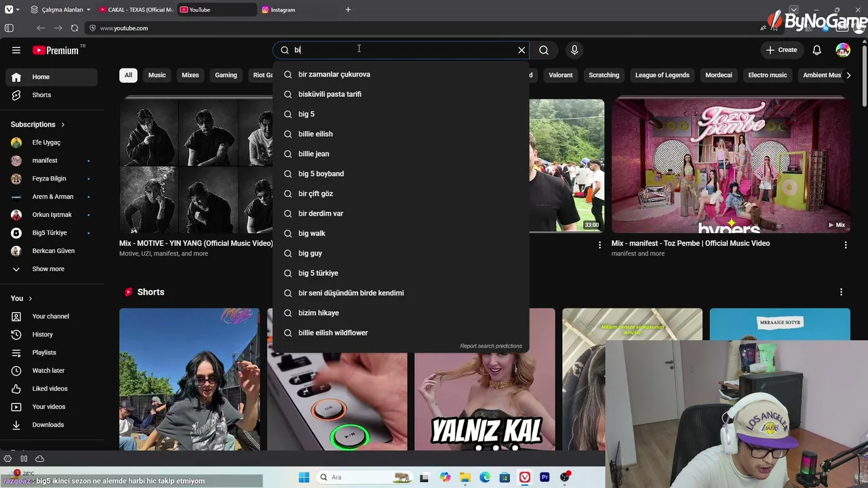
Task: Expand subscriptions with Show more
Action: coord(52,269)
